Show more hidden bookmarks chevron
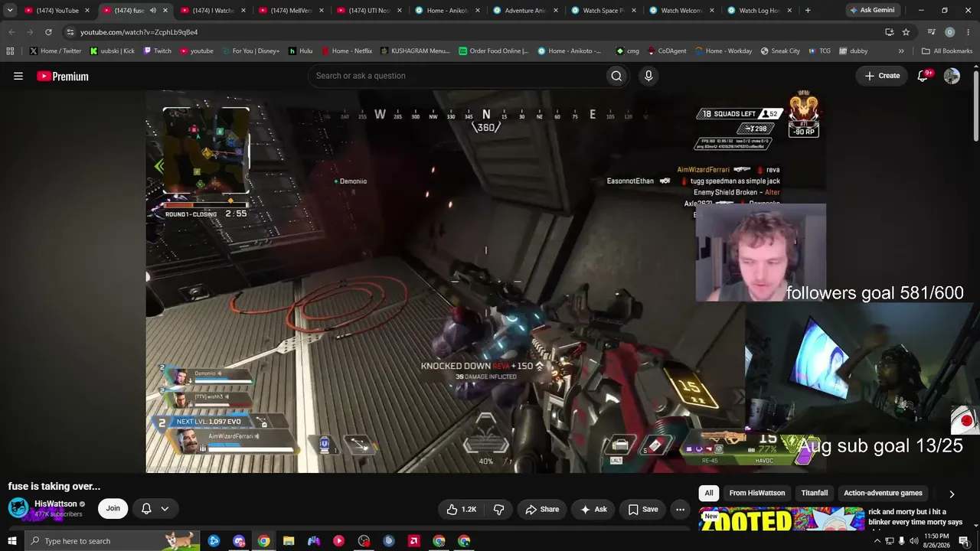This screenshot has width=980, height=551. tap(901, 51)
